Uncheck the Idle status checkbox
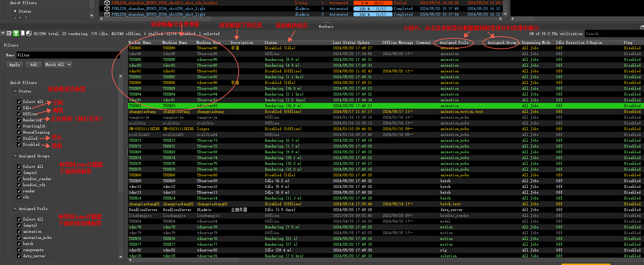Viewport: 644px width, 265px height. tap(19, 108)
